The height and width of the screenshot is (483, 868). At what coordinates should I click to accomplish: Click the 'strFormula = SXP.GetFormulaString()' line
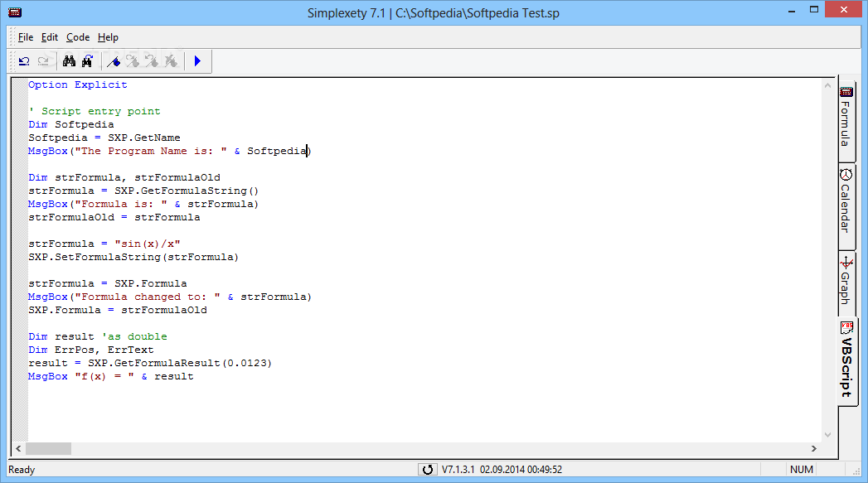[x=143, y=191]
